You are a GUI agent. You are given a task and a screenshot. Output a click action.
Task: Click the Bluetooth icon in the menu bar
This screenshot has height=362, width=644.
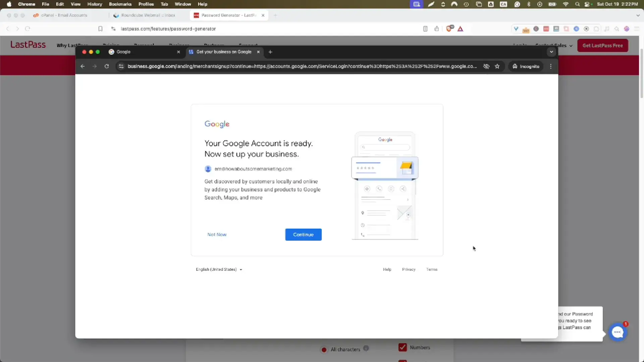click(x=529, y=4)
